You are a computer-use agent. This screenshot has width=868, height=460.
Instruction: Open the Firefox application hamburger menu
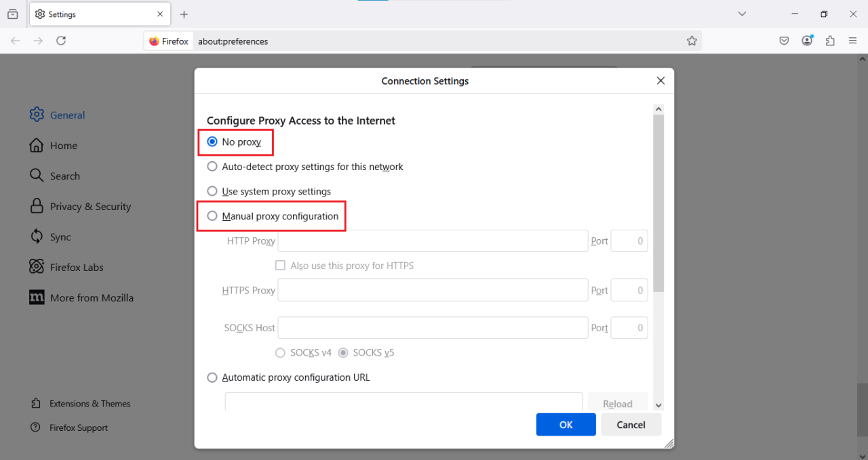click(x=853, y=41)
